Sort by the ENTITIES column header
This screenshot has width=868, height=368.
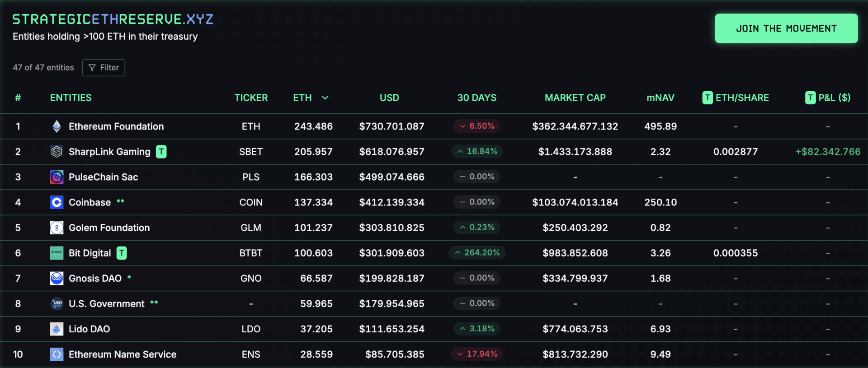71,98
